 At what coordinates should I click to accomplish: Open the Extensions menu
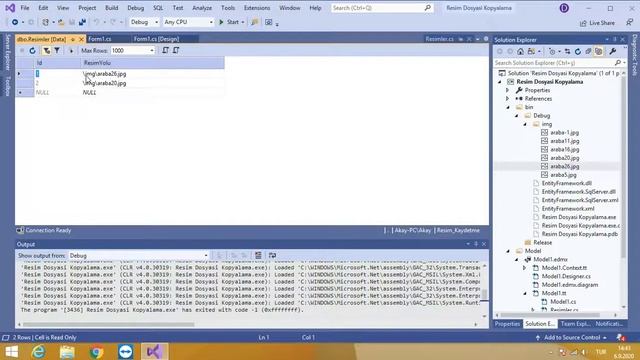[x=257, y=8]
